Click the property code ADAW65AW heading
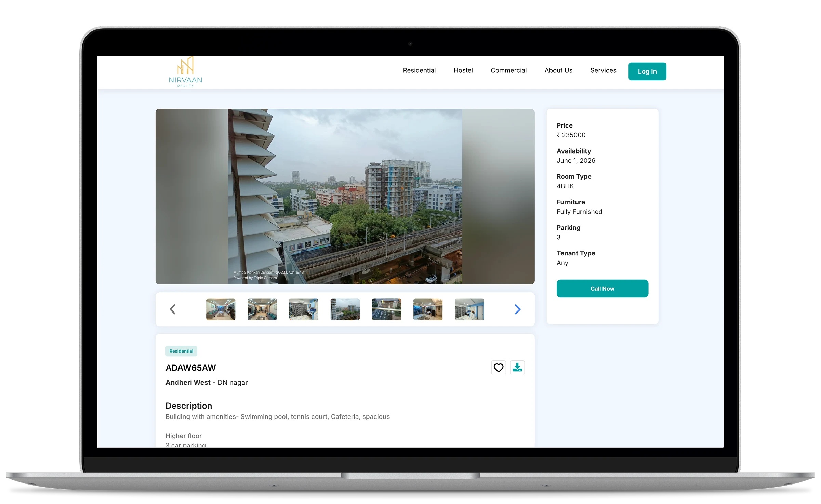Viewport: 821px width, 504px height. (191, 368)
